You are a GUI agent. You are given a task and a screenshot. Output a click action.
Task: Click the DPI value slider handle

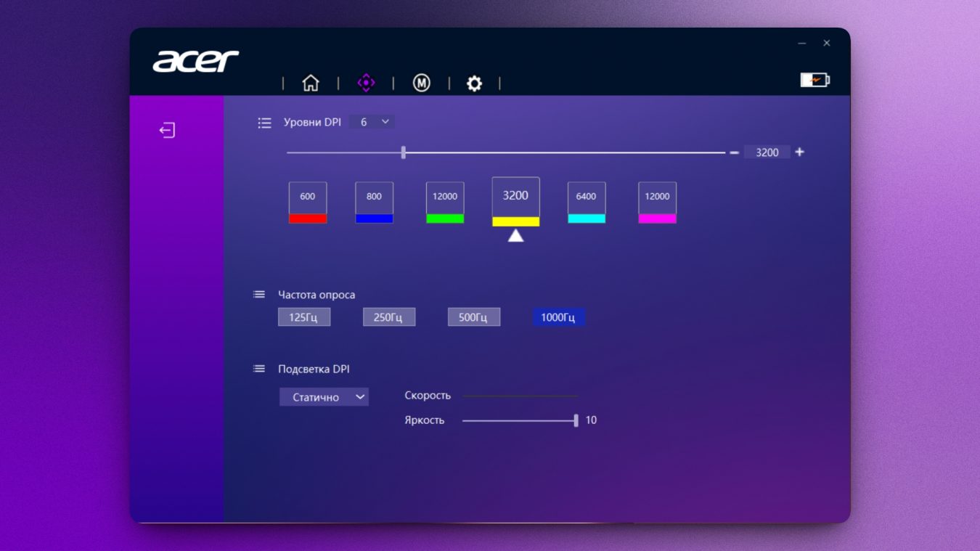click(x=404, y=152)
